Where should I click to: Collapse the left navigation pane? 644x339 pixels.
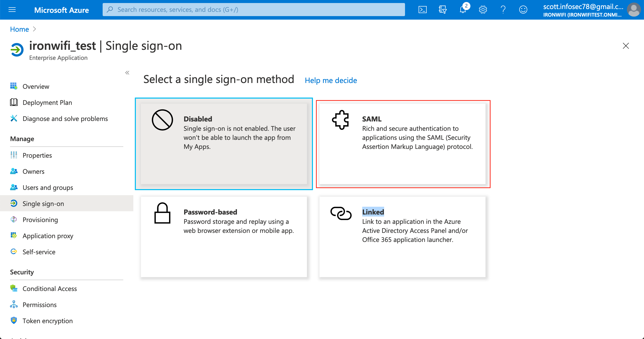click(x=127, y=73)
